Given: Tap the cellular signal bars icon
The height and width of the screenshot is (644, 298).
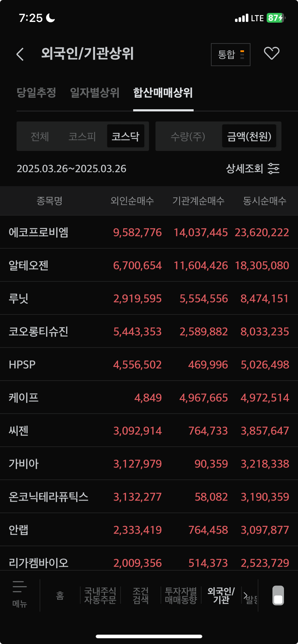Looking at the screenshot, I should pyautogui.click(x=241, y=18).
